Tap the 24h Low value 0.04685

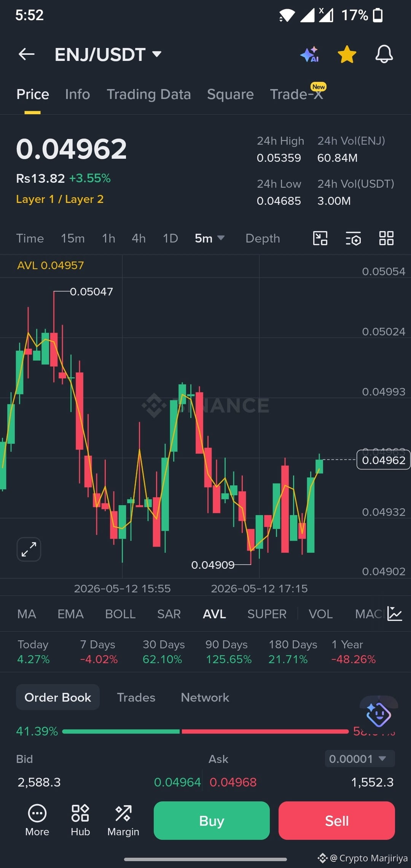click(x=279, y=201)
